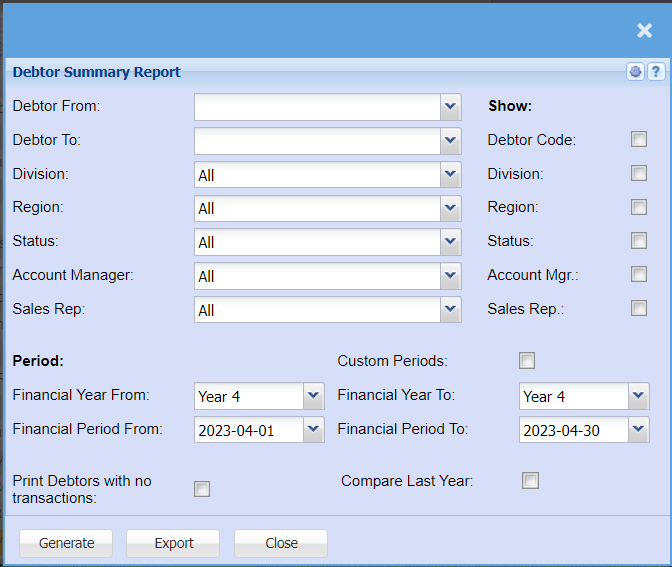Click the Close button at bottom

click(281, 543)
